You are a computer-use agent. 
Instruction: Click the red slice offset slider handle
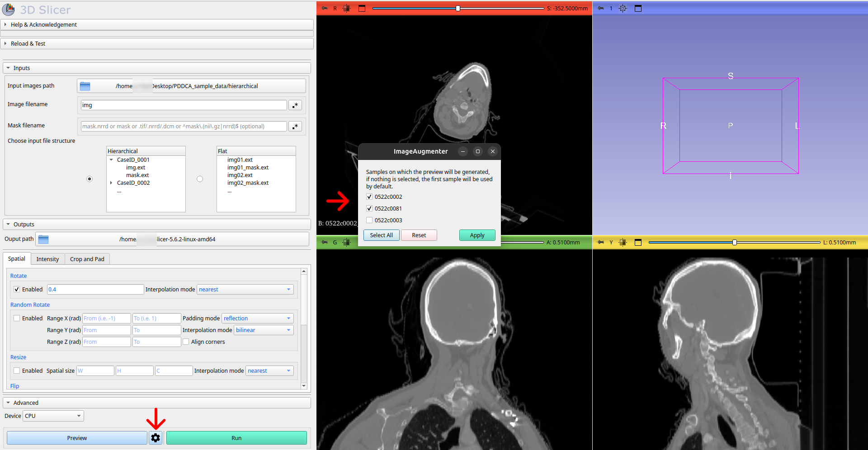[x=458, y=8]
